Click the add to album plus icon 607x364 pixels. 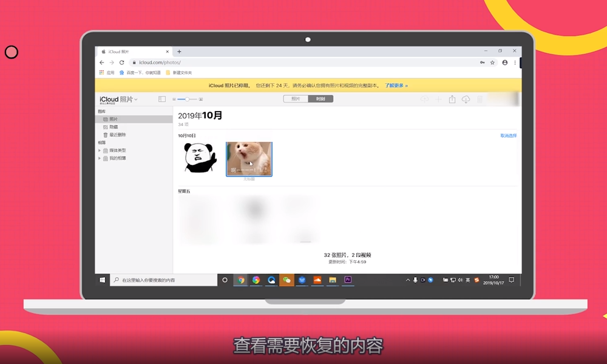tap(438, 99)
